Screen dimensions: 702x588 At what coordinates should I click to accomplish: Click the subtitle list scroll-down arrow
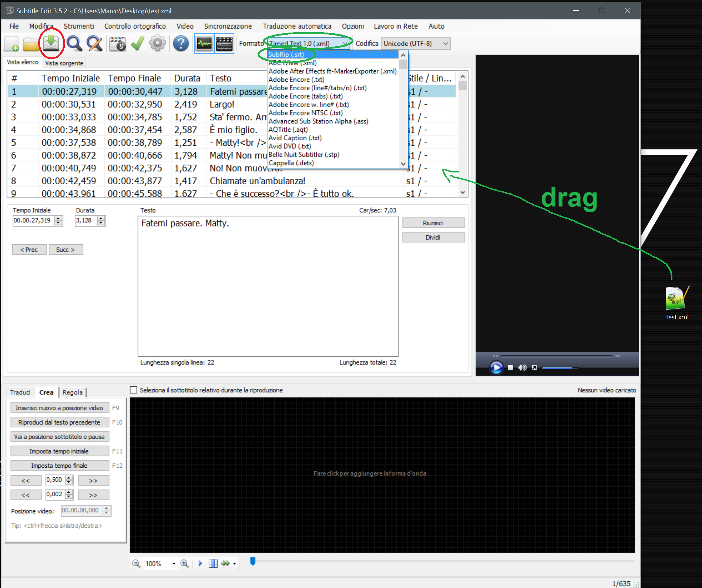click(x=462, y=192)
